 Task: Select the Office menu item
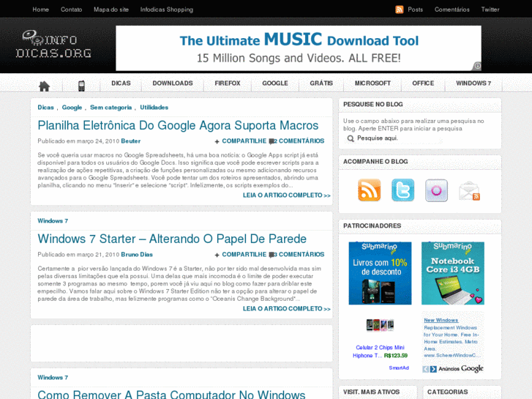click(x=423, y=83)
